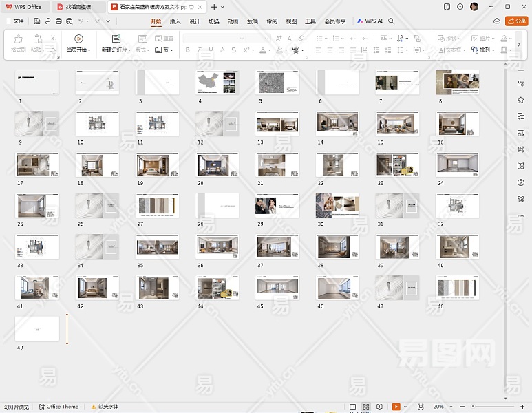This screenshot has width=532, height=413.
Task: Click the orange 分享 share button
Action: (x=516, y=21)
